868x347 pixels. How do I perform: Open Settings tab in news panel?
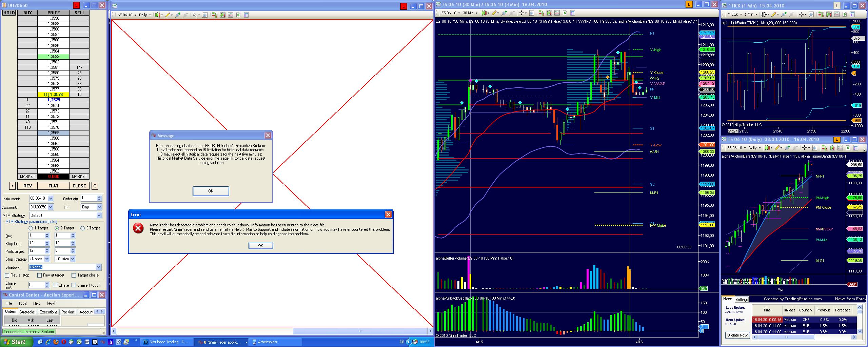742,299
